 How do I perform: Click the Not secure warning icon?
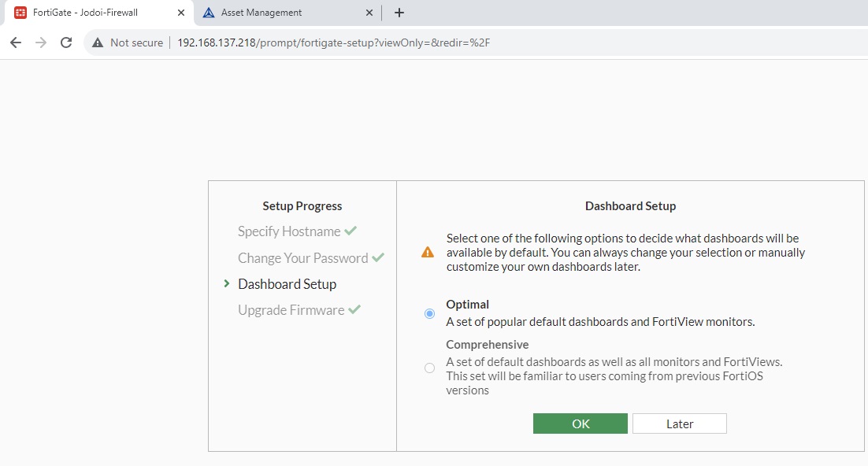[x=98, y=43]
